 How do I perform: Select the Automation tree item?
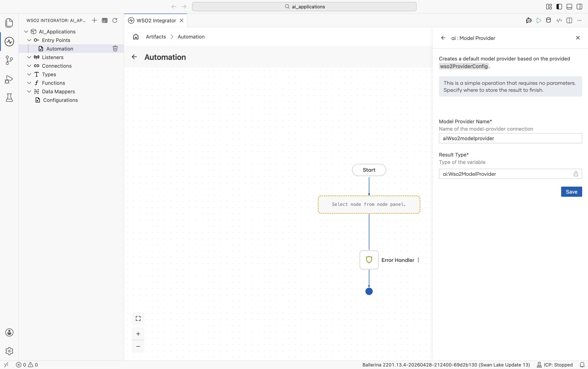pos(71,49)
